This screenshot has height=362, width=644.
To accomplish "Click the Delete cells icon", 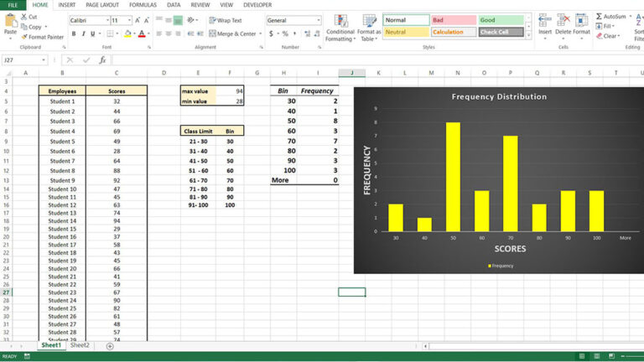I will [563, 20].
